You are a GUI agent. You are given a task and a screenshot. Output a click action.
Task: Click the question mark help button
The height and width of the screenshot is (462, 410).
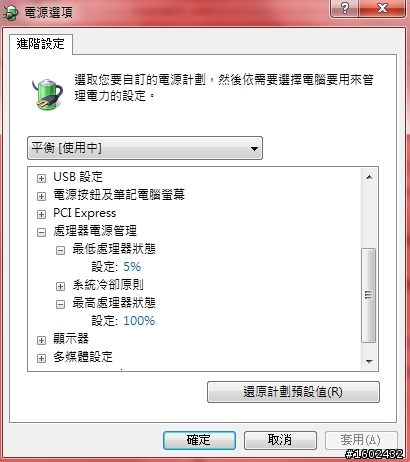tap(344, 8)
